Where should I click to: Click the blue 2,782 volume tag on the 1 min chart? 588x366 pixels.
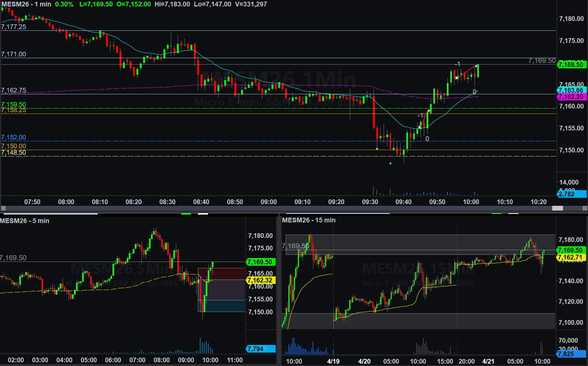click(571, 194)
